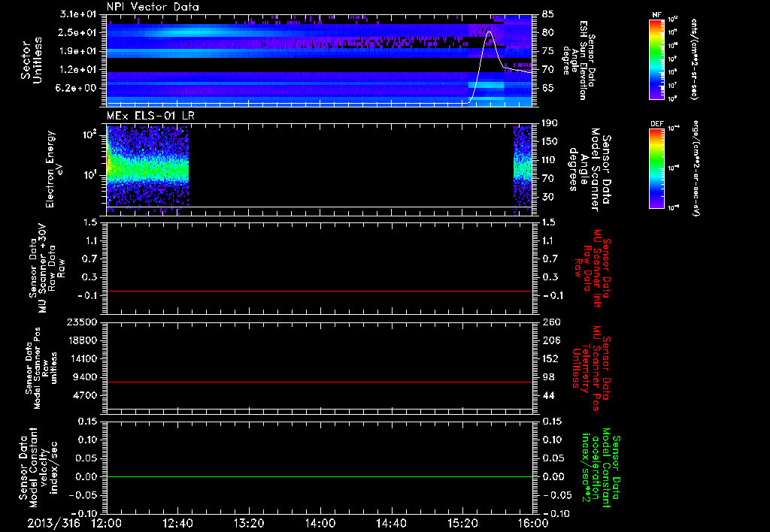Viewport: 770px width, 532px height.
Task: Click the '18800' scanner position tick label
Action: tap(83, 340)
